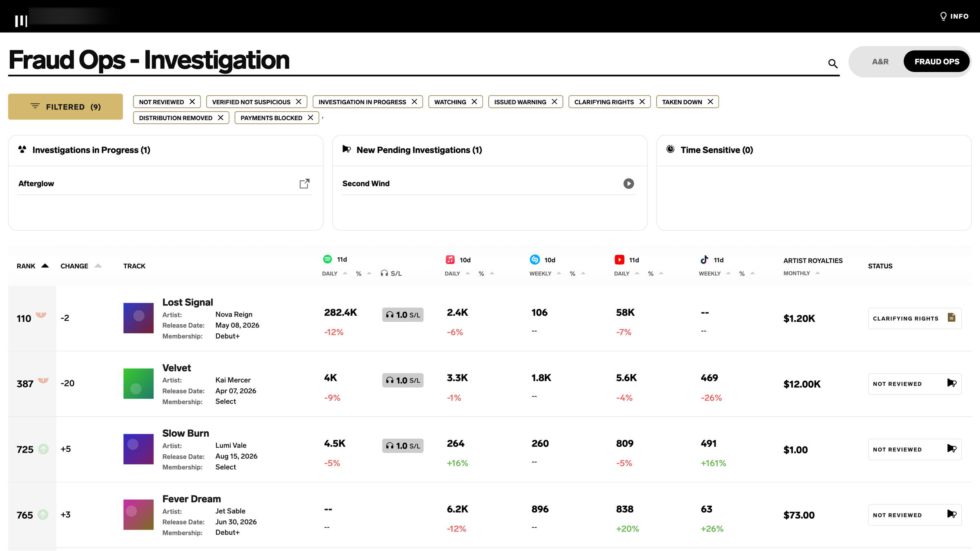This screenshot has width=980, height=551.
Task: Play the Second Wind pending investigation
Action: [x=628, y=183]
